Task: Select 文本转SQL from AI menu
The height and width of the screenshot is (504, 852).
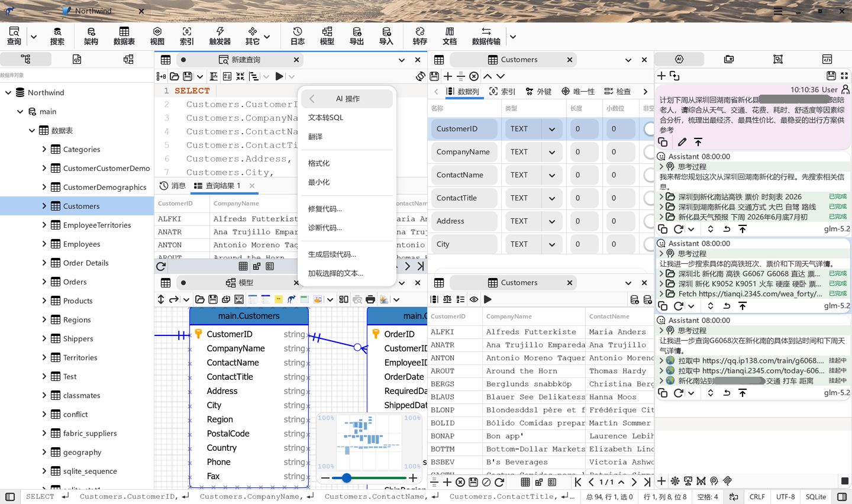Action: [325, 117]
